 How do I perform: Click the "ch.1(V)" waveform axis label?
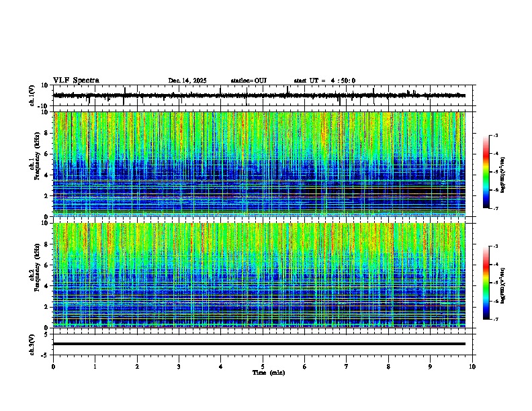point(32,95)
